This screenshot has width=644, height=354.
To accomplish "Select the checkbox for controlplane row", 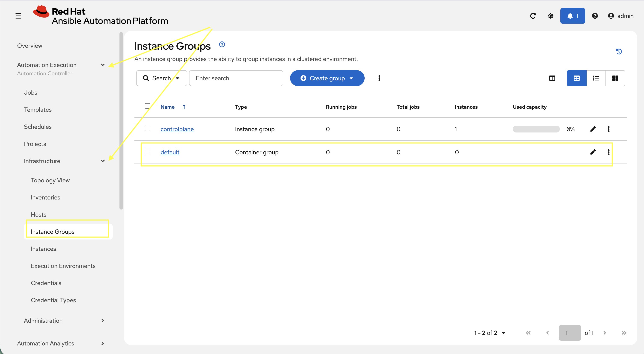I will click(148, 128).
